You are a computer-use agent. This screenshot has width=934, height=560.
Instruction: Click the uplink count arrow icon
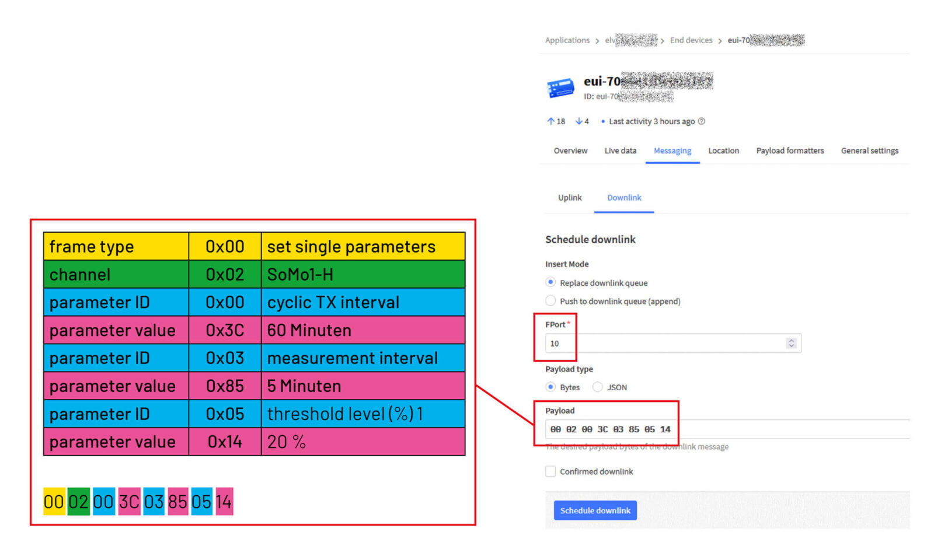pos(550,121)
